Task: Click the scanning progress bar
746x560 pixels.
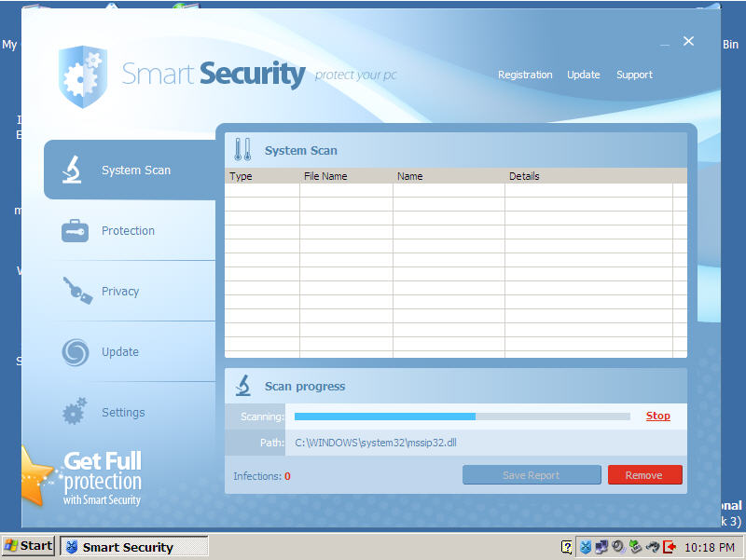Action: point(462,417)
